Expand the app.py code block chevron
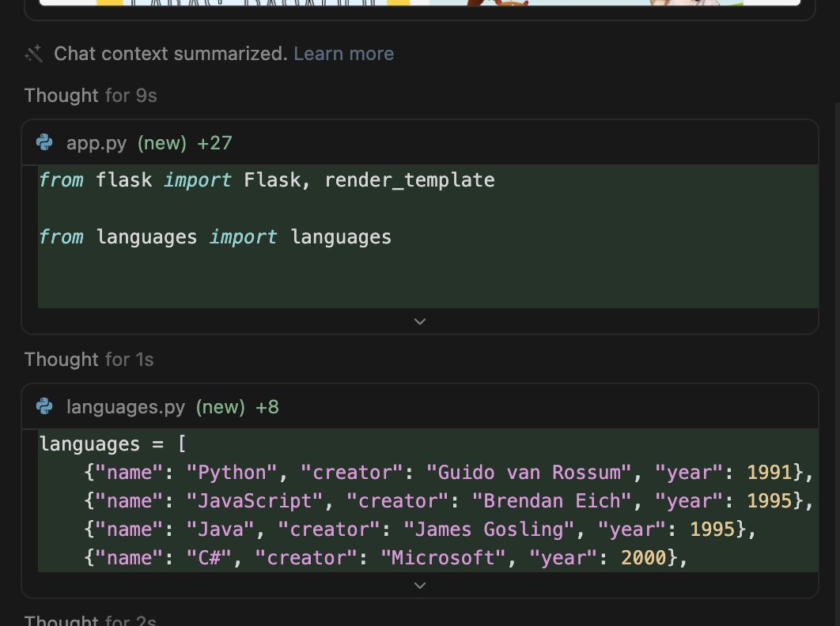The width and height of the screenshot is (840, 626). [x=420, y=322]
